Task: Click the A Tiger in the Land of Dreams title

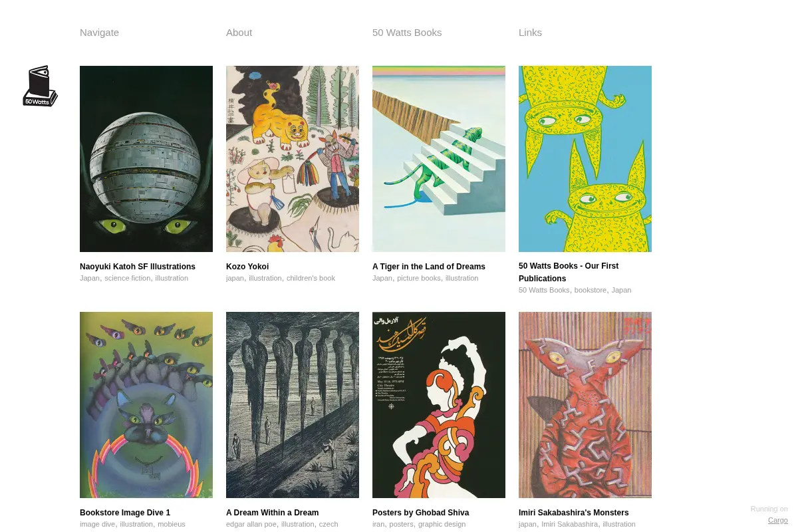Action: pyautogui.click(x=429, y=267)
